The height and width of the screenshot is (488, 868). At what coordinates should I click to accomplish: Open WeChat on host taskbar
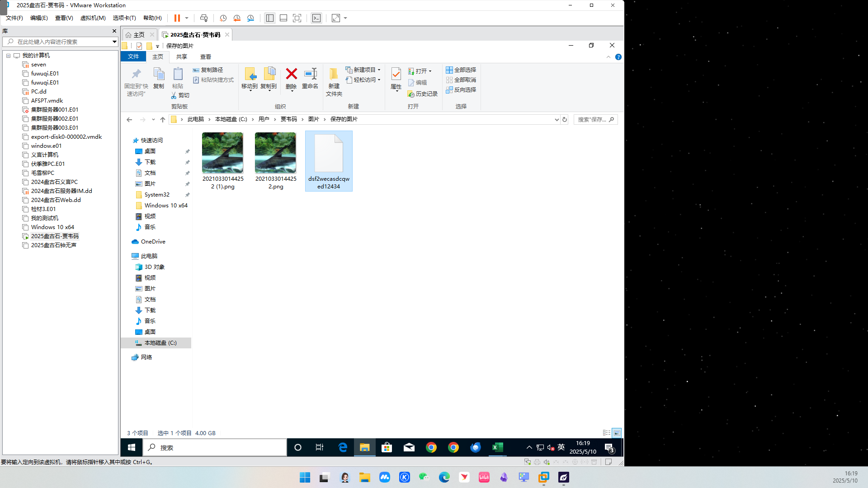point(424,478)
